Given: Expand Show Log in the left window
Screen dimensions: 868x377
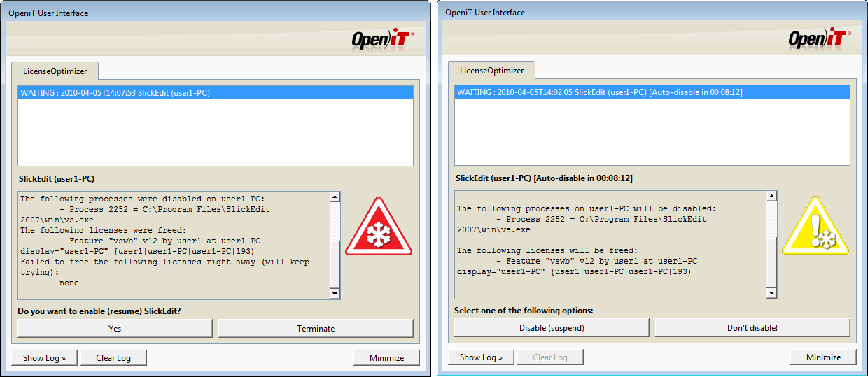Looking at the screenshot, I should click(44, 357).
